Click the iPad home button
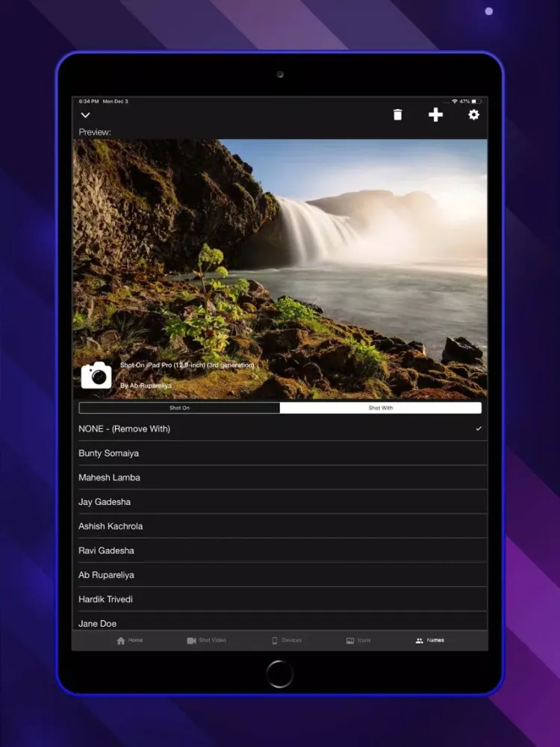Viewport: 560px width, 747px height. coord(280,674)
